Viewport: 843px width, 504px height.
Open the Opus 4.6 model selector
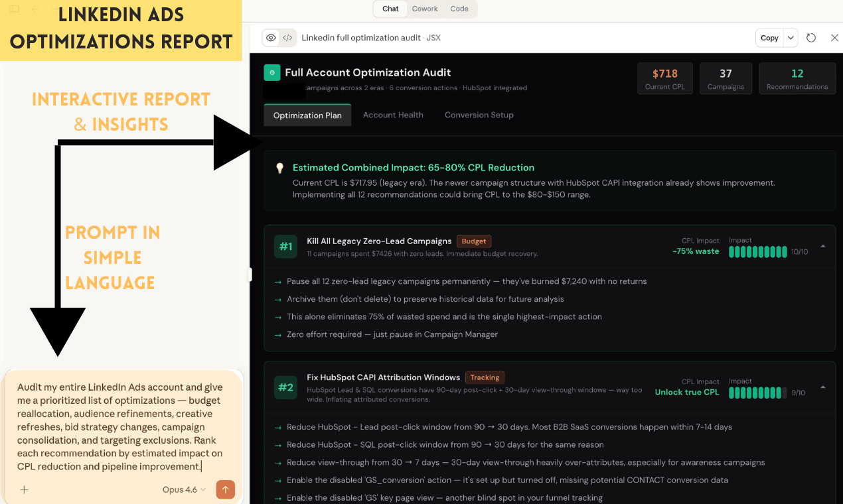(181, 489)
